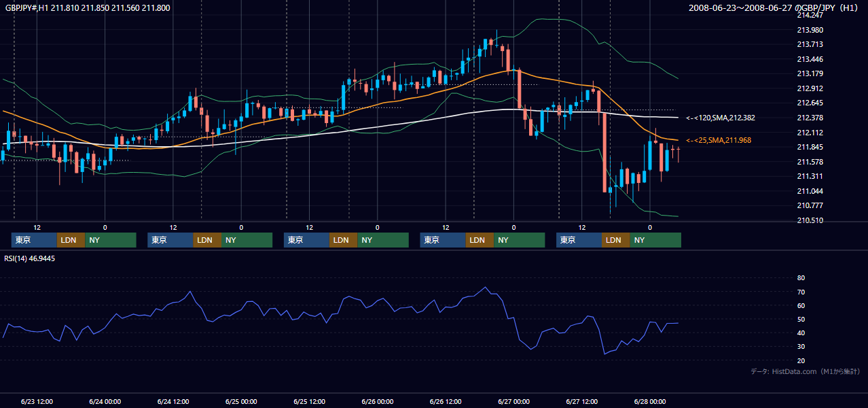This screenshot has height=408, width=868.
Task: Click the RSI scale value 30
Action: 801,347
